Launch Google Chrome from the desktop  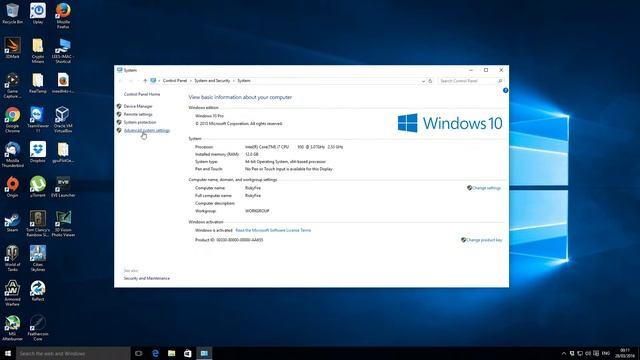[x=12, y=120]
